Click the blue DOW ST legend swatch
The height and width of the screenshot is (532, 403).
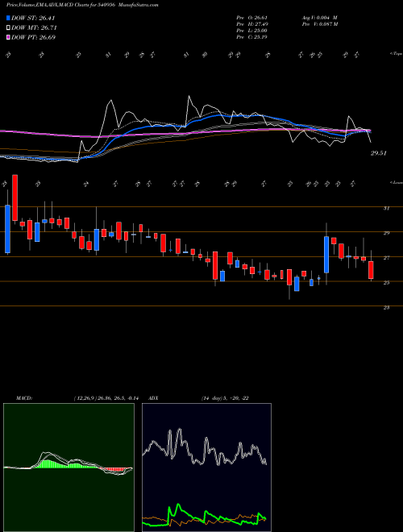(x=8, y=19)
